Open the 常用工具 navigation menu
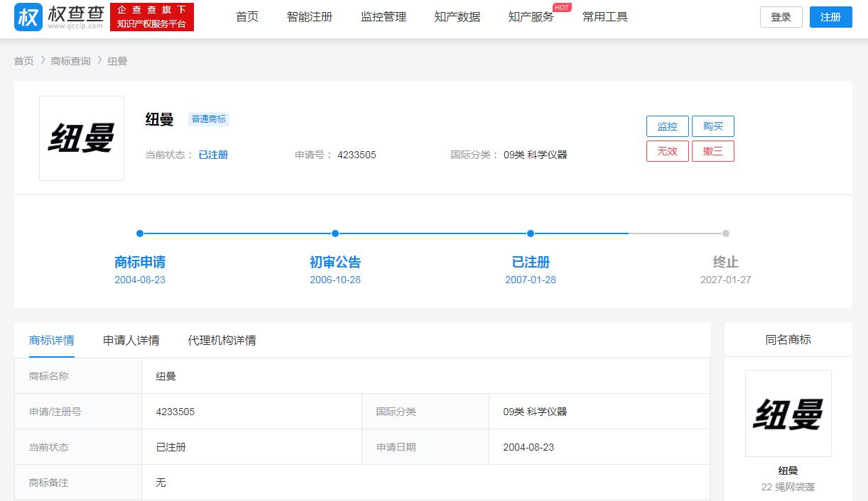 click(x=604, y=16)
